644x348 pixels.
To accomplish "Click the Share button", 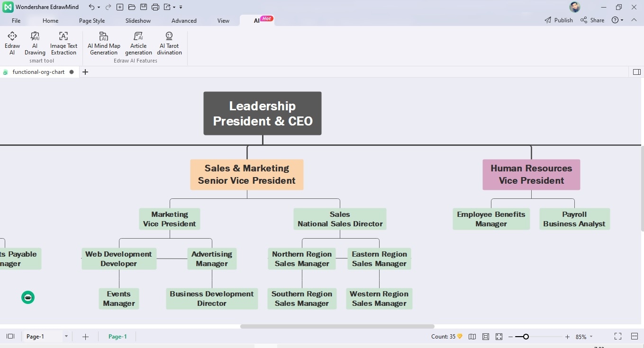I will coord(592,20).
